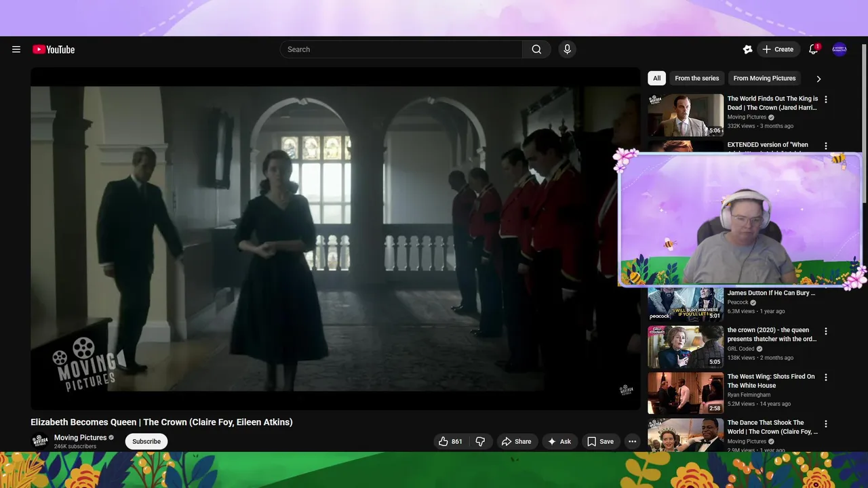Open the crown (2020) thatcher thumbnail
Viewport: 868px width, 488px height.
[686, 346]
